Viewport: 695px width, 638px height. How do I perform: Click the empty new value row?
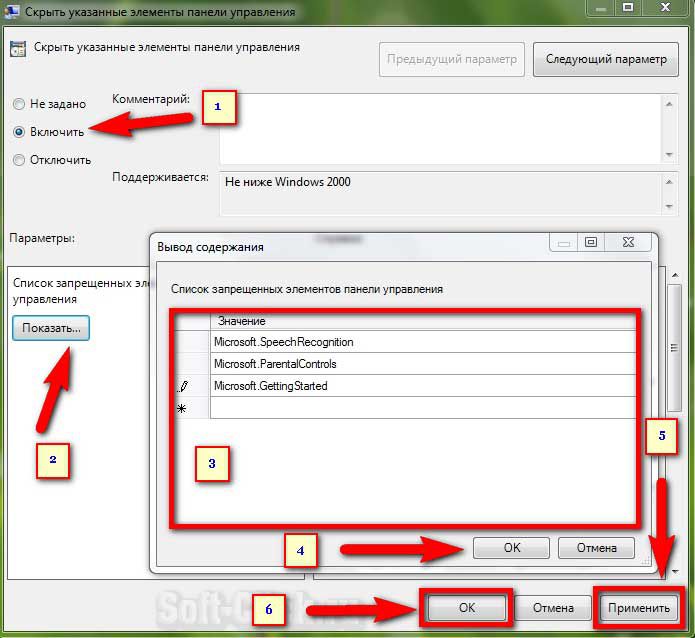tap(422, 408)
